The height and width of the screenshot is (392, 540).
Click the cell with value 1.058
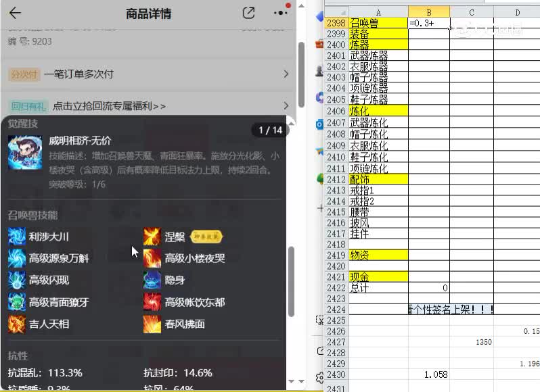[x=429, y=374]
